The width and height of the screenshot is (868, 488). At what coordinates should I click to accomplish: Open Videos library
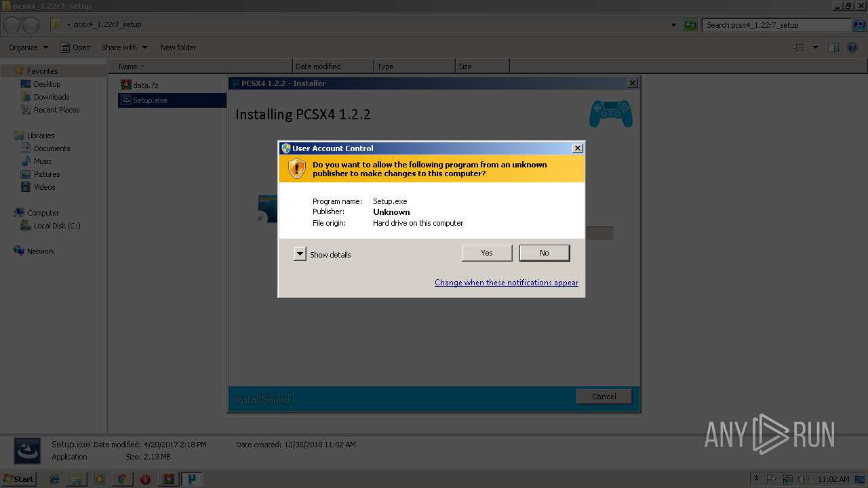(45, 187)
